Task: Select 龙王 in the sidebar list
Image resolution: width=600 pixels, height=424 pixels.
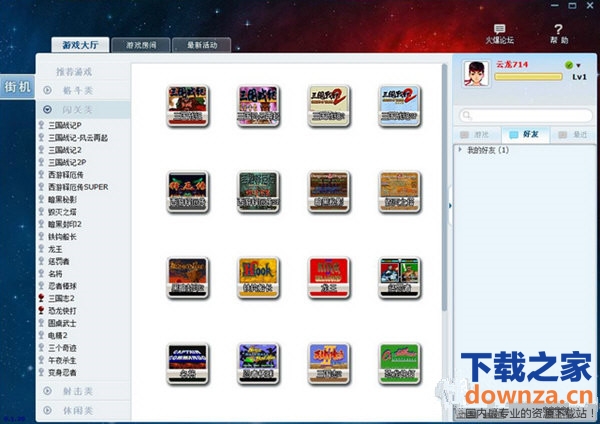Action: click(55, 249)
